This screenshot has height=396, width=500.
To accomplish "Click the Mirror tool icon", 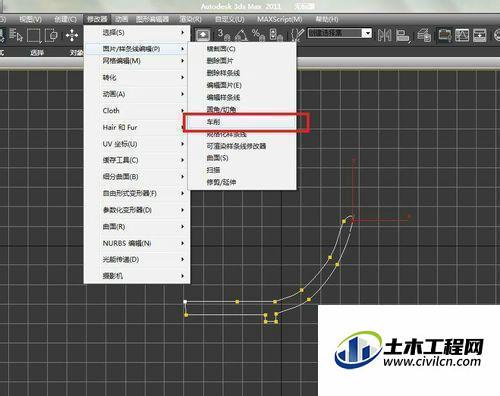I will (385, 35).
